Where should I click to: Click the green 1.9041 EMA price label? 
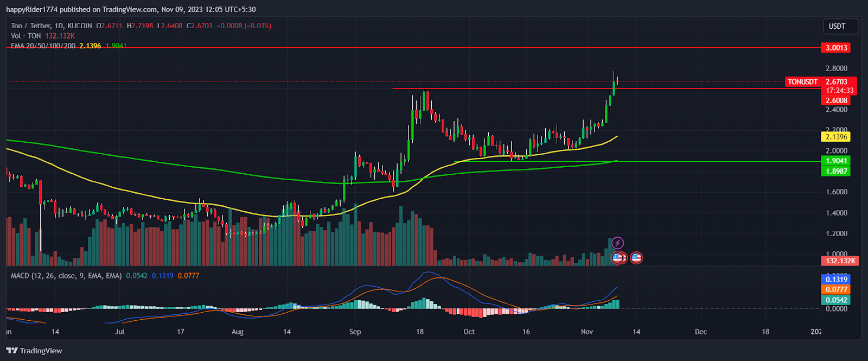[836, 161]
